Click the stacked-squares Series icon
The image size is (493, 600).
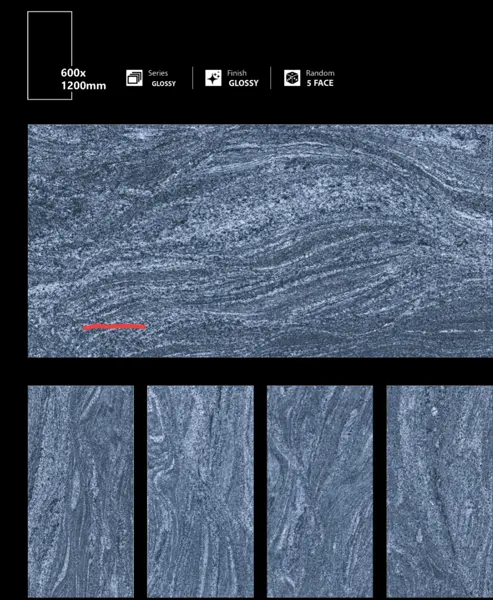[134, 78]
